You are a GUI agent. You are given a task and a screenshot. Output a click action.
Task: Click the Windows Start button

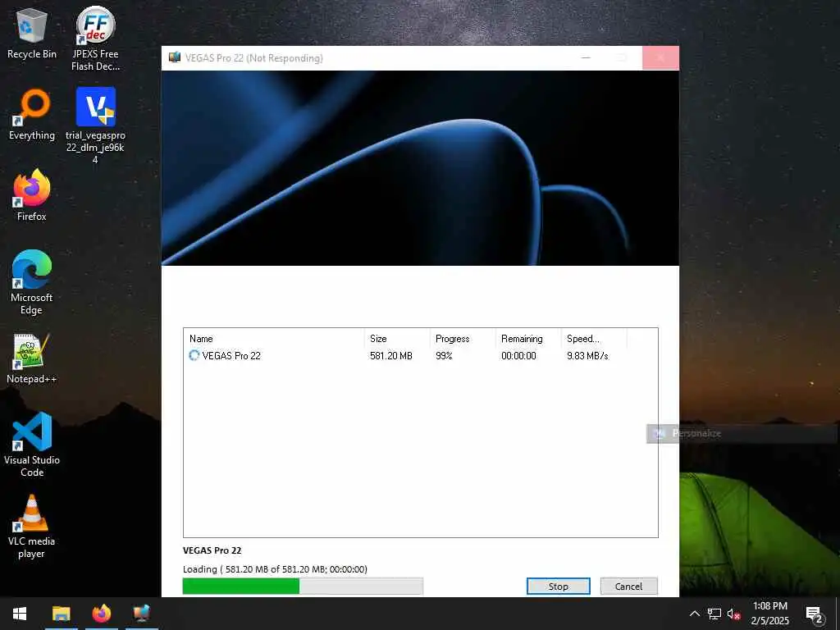coord(20,614)
